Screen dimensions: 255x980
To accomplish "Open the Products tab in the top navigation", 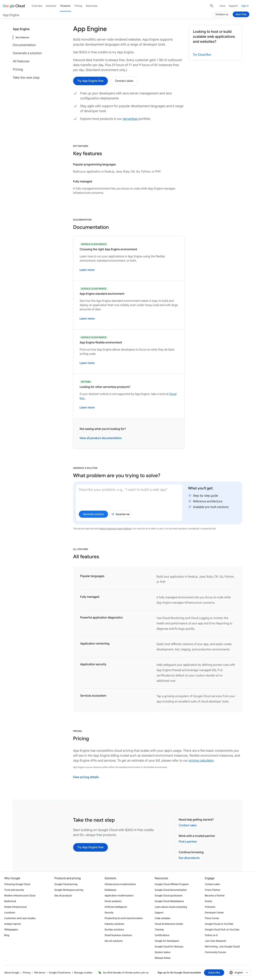I will 65,6.
